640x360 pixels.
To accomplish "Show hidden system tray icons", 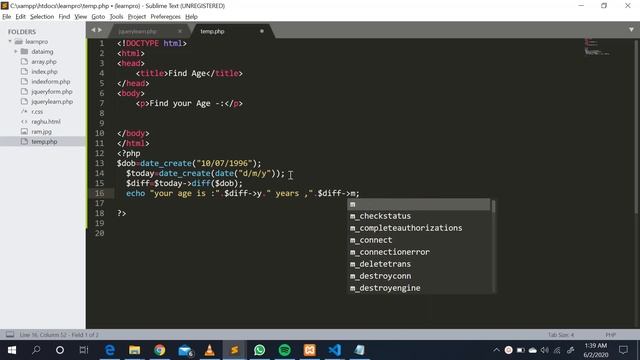I will [496, 350].
